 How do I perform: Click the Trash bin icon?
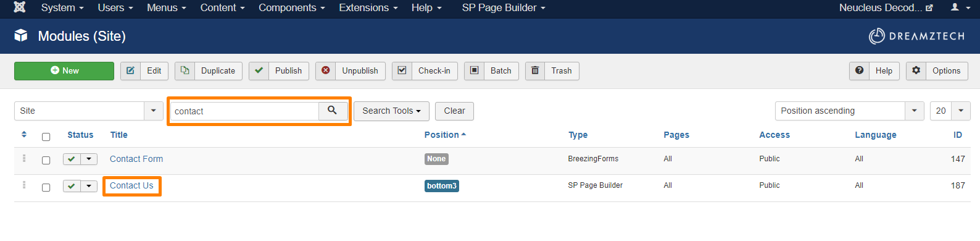[535, 71]
